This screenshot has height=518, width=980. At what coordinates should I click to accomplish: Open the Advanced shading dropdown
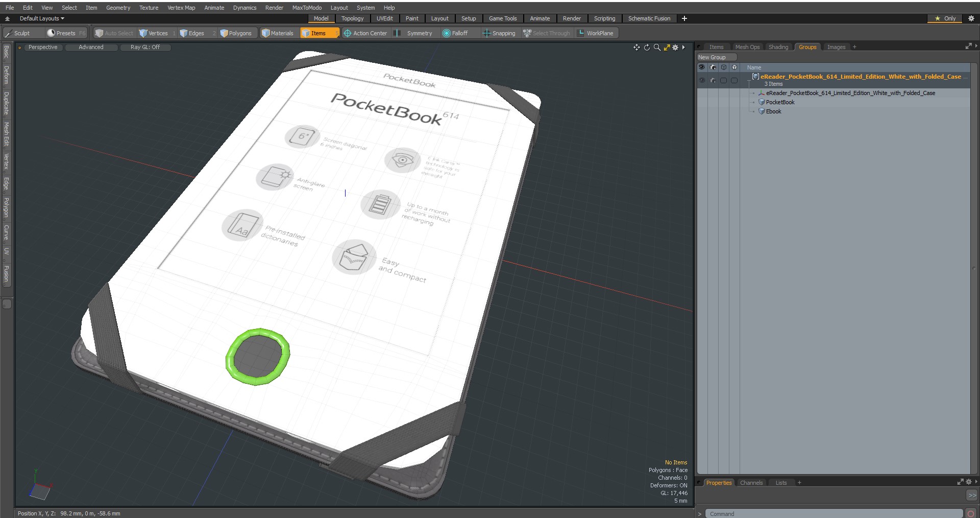pyautogui.click(x=91, y=47)
